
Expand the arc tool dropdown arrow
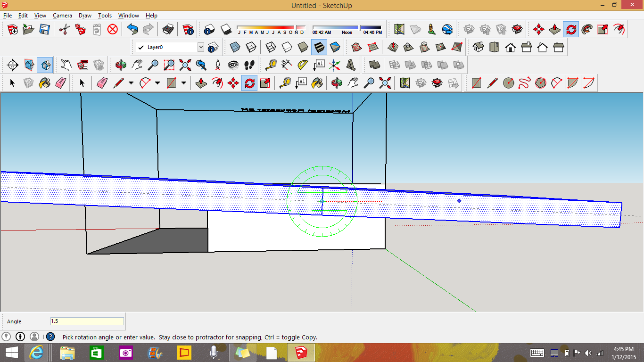coord(157,83)
